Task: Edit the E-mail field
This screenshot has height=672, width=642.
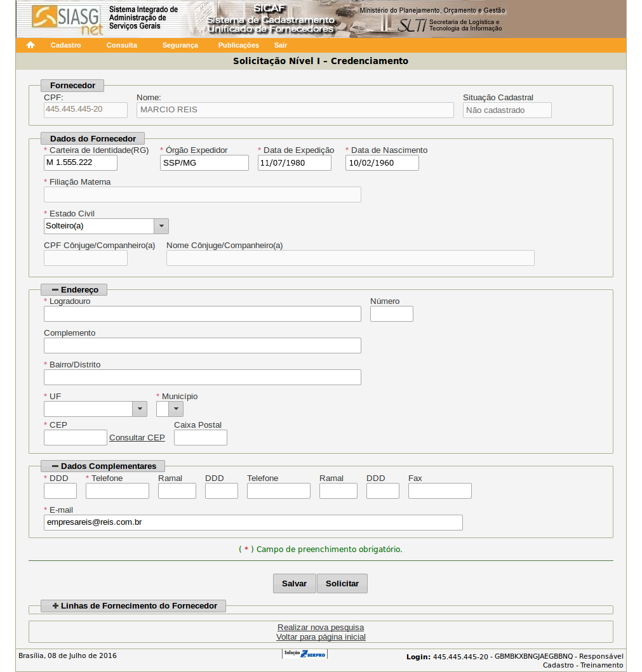Action: point(253,522)
